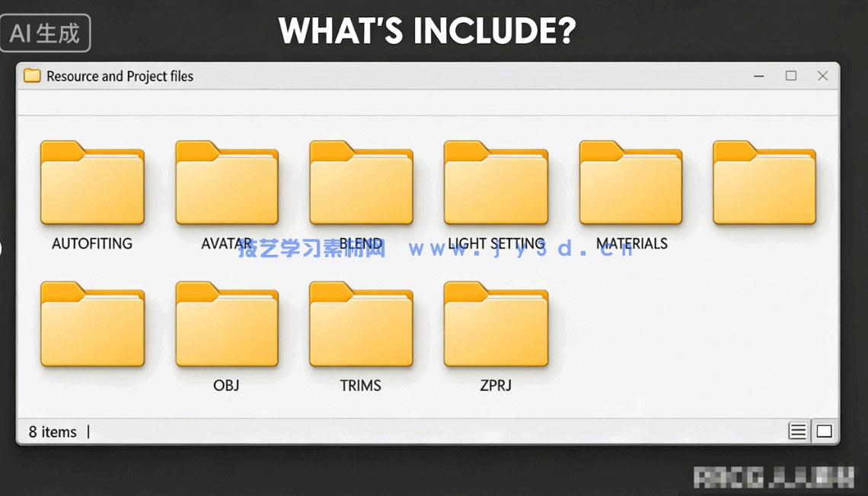Switch to large icons view
The image size is (868, 496).
(824, 432)
